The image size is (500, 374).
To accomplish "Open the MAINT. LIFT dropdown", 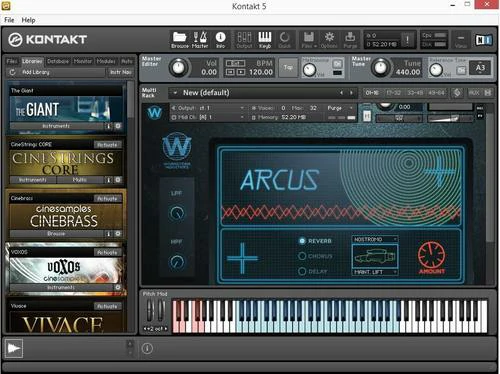I will (375, 272).
